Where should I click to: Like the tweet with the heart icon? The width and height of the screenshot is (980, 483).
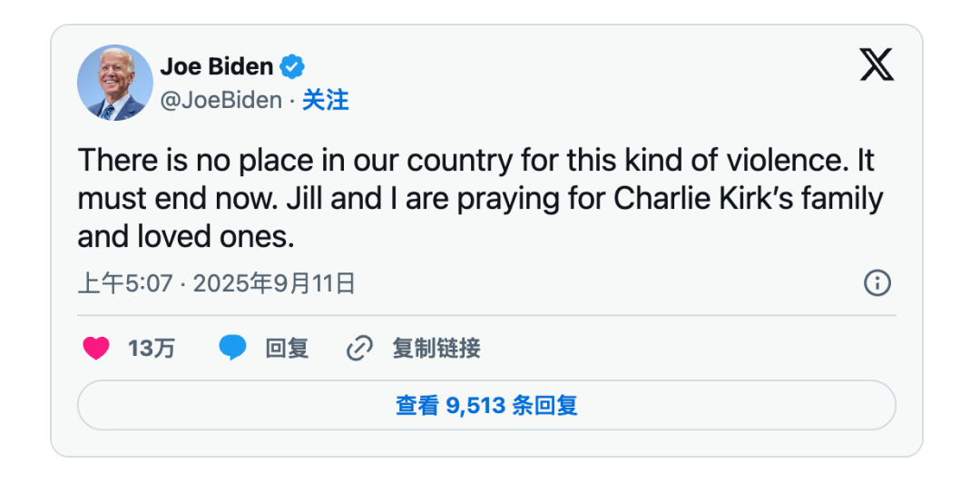pos(96,348)
